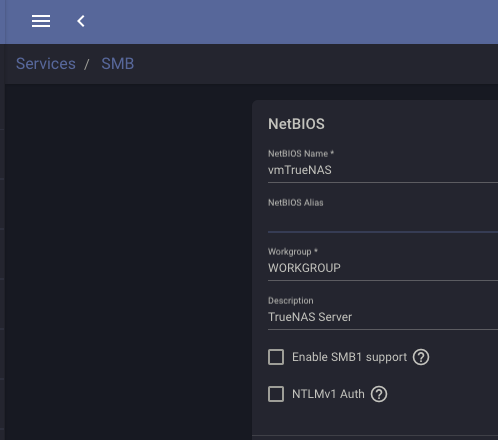The height and width of the screenshot is (440, 498).
Task: Show help for Enable SMB1 support
Action: (421, 357)
